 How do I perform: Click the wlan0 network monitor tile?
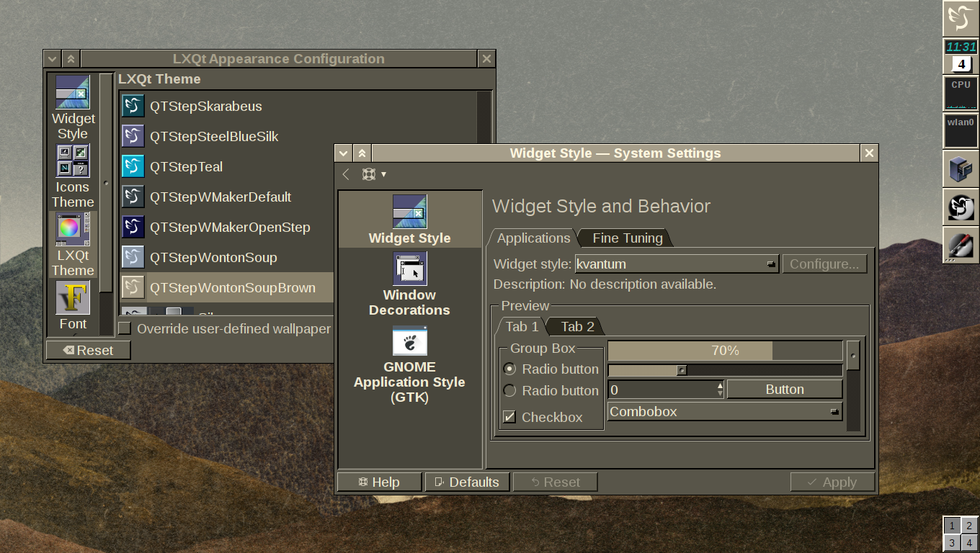click(x=961, y=131)
